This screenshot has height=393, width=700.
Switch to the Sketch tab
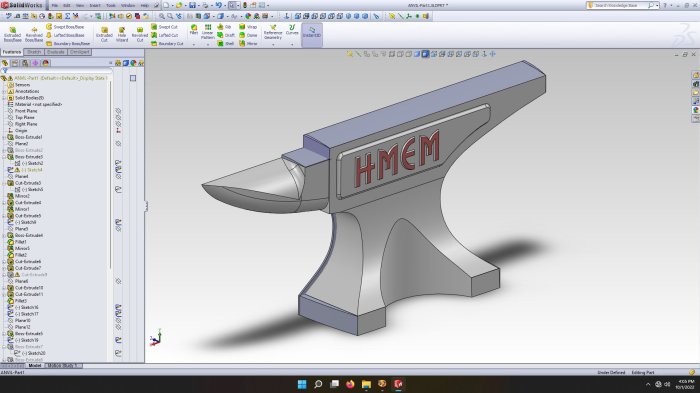pyautogui.click(x=34, y=52)
